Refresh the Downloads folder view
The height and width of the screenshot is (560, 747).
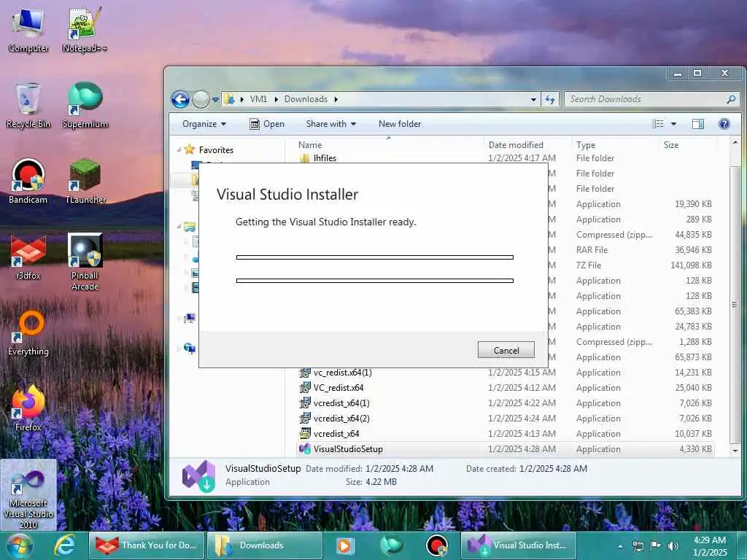(550, 99)
